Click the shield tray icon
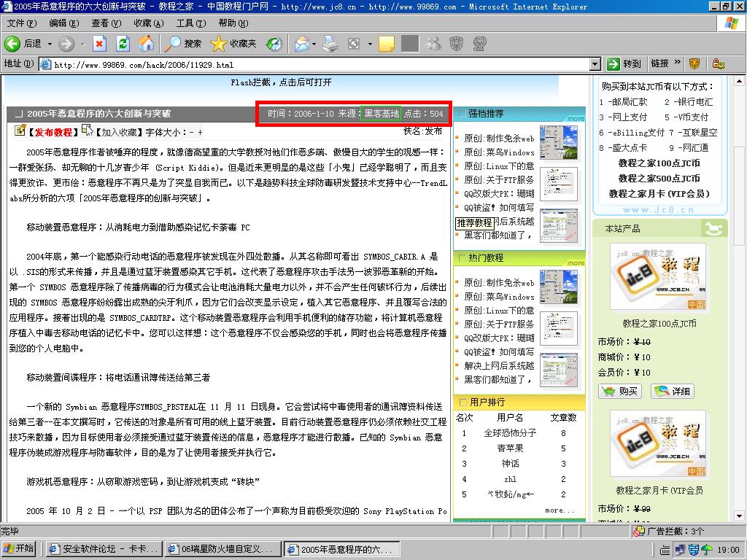The height and width of the screenshot is (560, 747). (694, 550)
